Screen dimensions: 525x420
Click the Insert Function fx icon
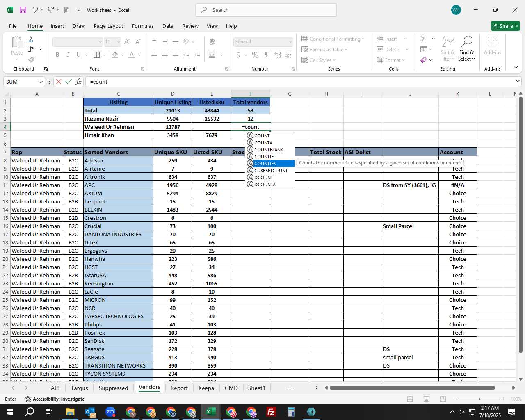pos(79,82)
